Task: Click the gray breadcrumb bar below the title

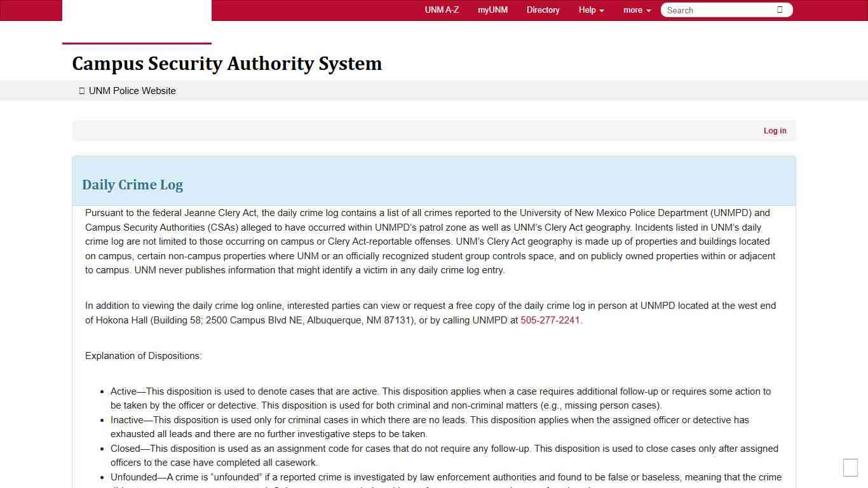Action: pos(434,90)
